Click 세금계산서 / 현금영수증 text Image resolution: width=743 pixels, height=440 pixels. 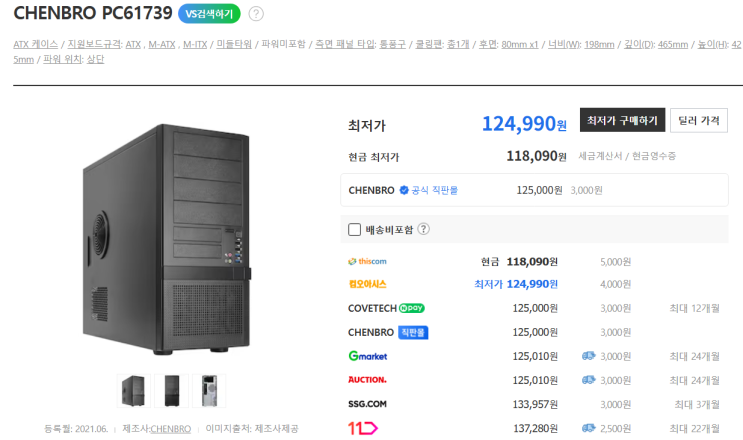pyautogui.click(x=627, y=156)
